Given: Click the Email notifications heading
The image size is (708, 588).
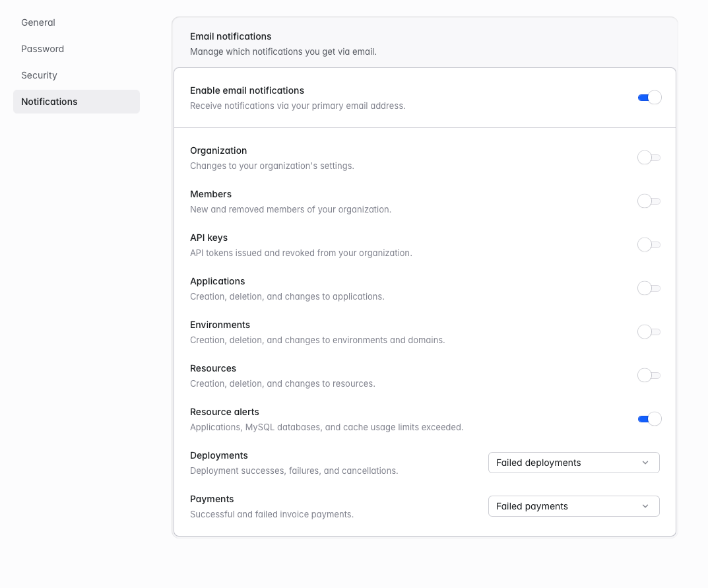Looking at the screenshot, I should click(x=230, y=36).
